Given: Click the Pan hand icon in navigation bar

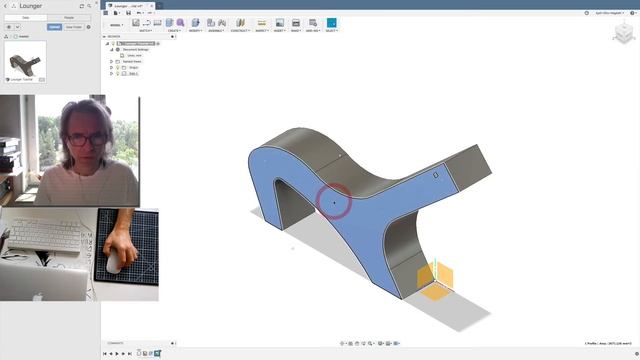Looking at the screenshot, I should tap(357, 343).
